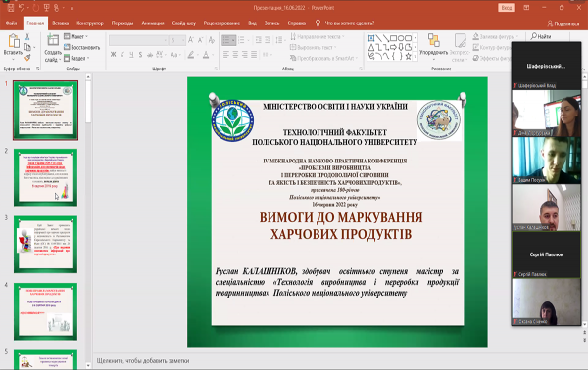Click the Save icon in quick access
Screen dimensions: 588x370
point(11,8)
